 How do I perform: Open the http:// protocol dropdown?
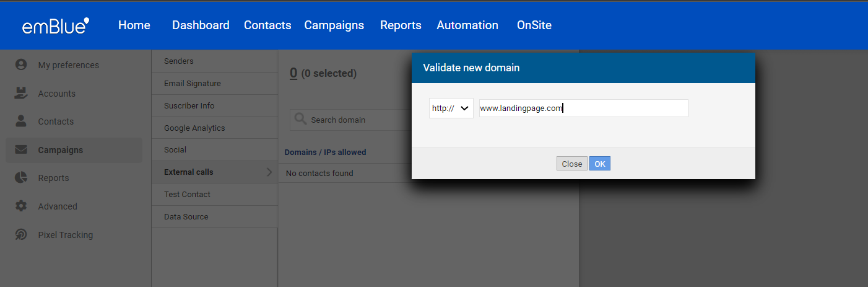click(451, 108)
